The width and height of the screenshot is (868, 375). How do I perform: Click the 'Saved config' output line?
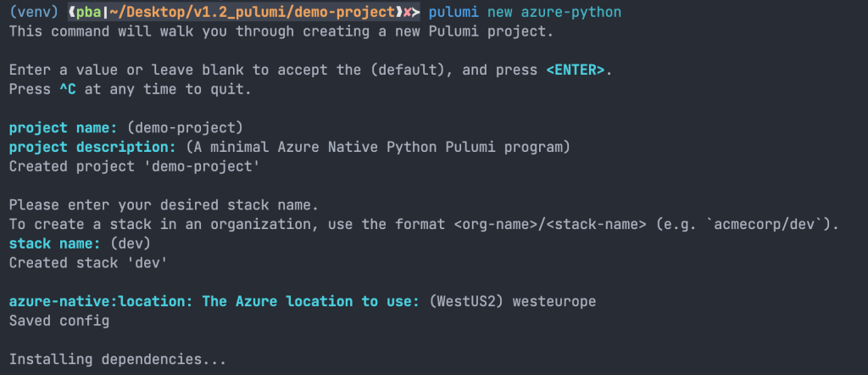[58, 321]
